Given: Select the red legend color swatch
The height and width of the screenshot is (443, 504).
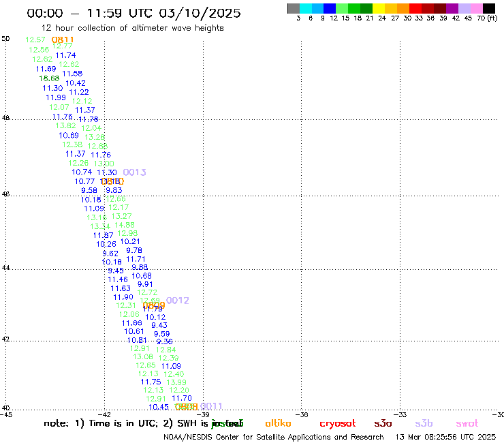Looking at the screenshot, I should coord(415,8).
